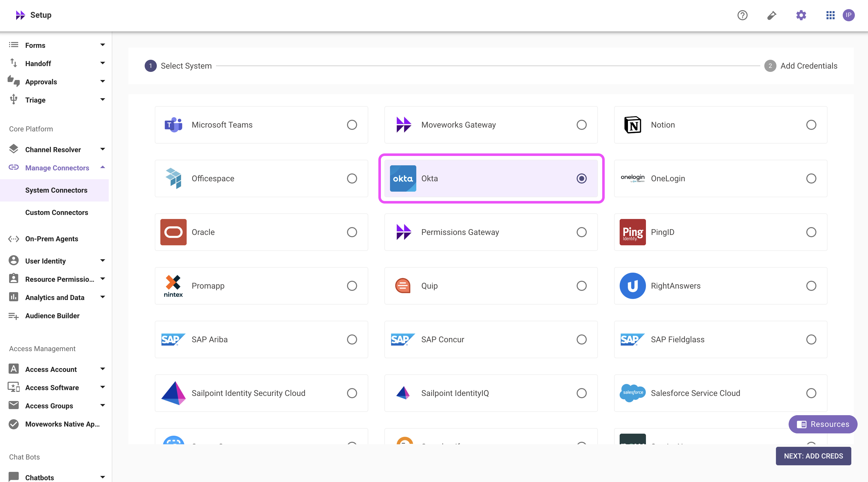
Task: Click the NEXT: ADD CREDS button
Action: [x=813, y=456]
